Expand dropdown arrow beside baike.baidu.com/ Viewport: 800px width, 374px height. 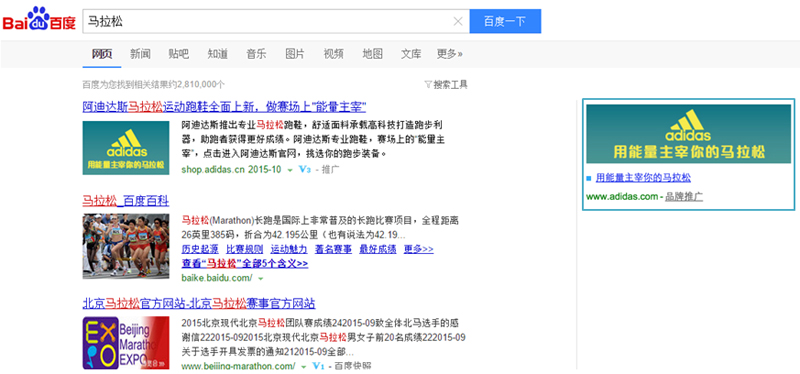(261, 279)
